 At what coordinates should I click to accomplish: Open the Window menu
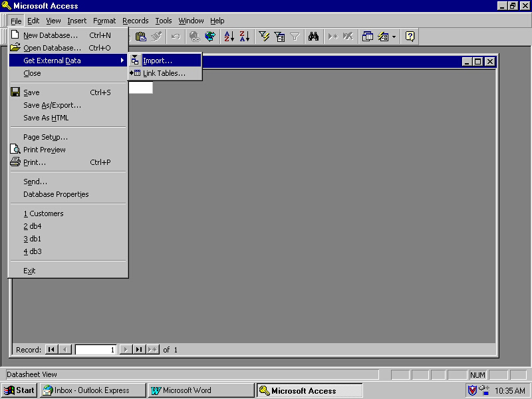191,21
